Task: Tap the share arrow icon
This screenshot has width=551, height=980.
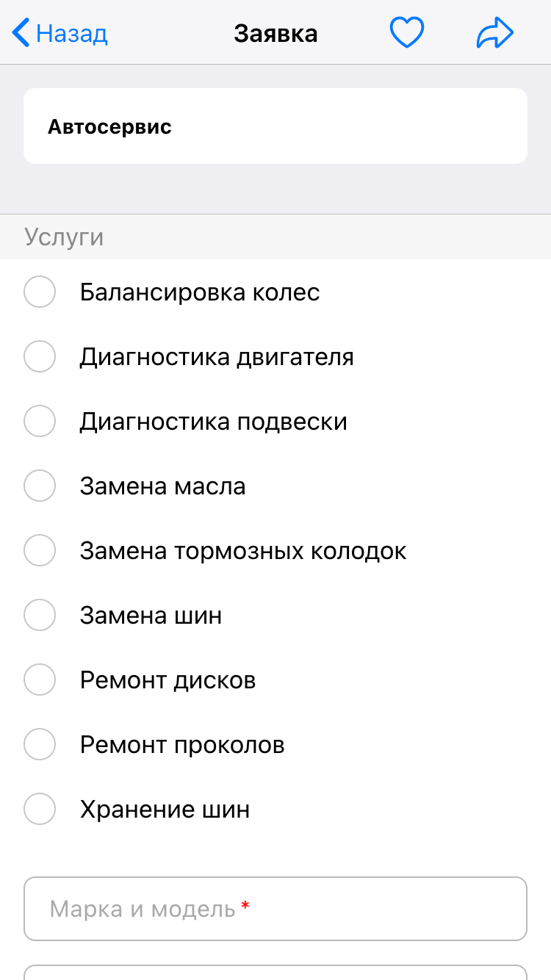Action: point(494,33)
